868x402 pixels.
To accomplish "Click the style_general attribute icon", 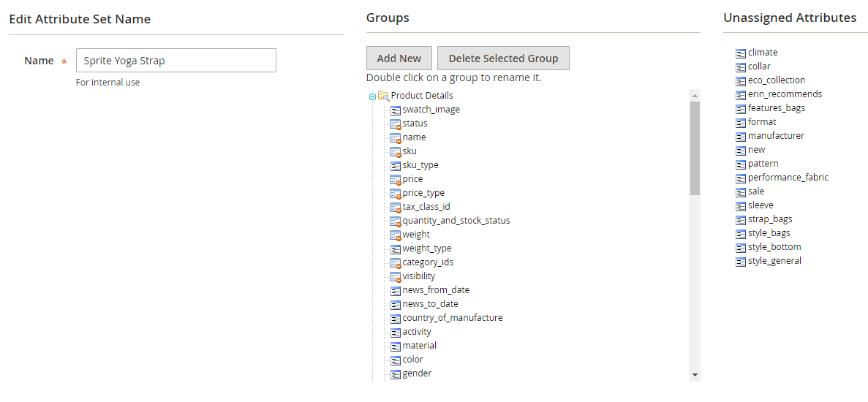I will pyautogui.click(x=741, y=261).
